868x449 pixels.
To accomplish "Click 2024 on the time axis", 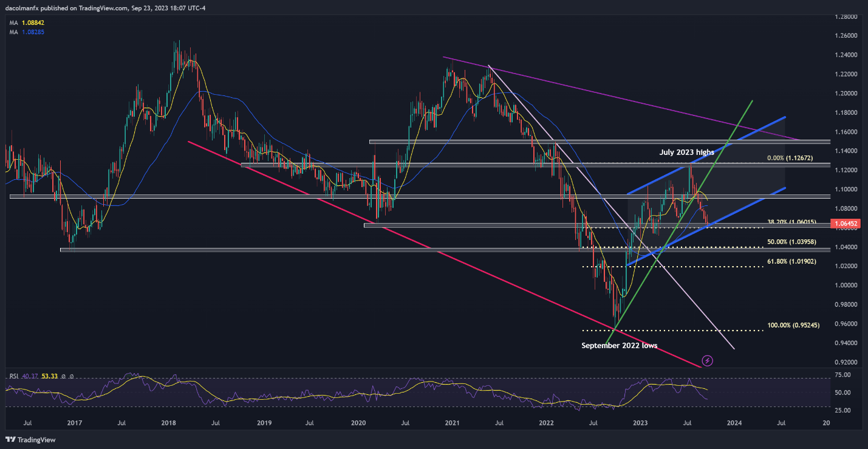I will [734, 422].
